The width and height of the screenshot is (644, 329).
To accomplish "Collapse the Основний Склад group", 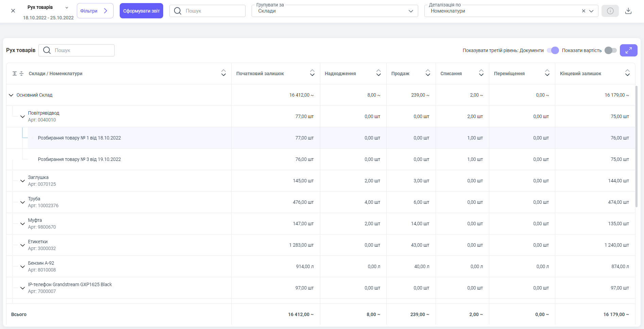I will pyautogui.click(x=11, y=95).
